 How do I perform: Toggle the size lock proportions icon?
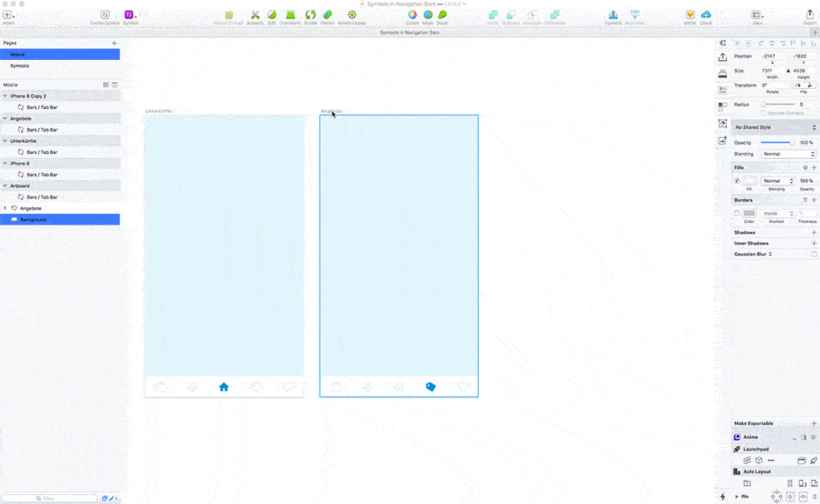coord(788,71)
